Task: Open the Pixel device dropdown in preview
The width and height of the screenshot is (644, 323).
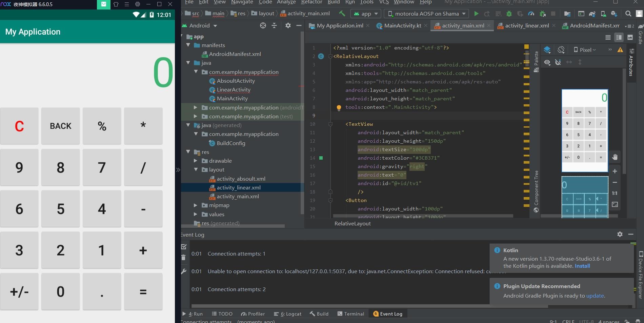Action: click(585, 50)
